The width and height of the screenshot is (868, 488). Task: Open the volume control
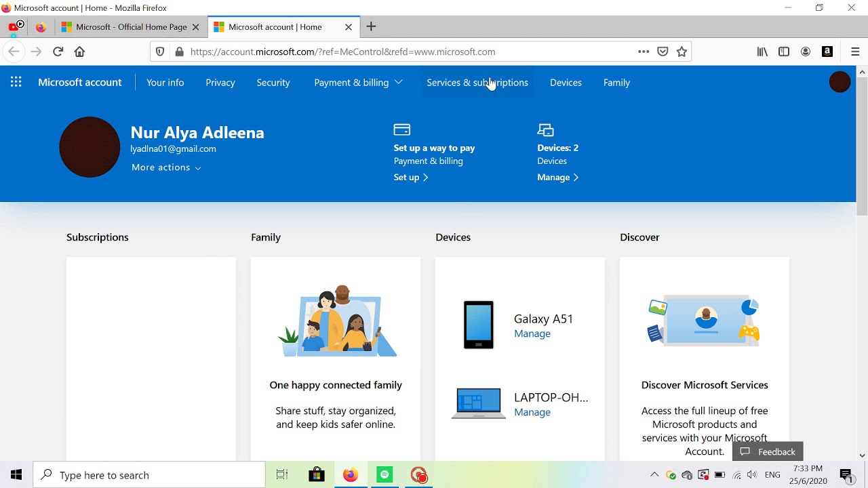(x=752, y=475)
